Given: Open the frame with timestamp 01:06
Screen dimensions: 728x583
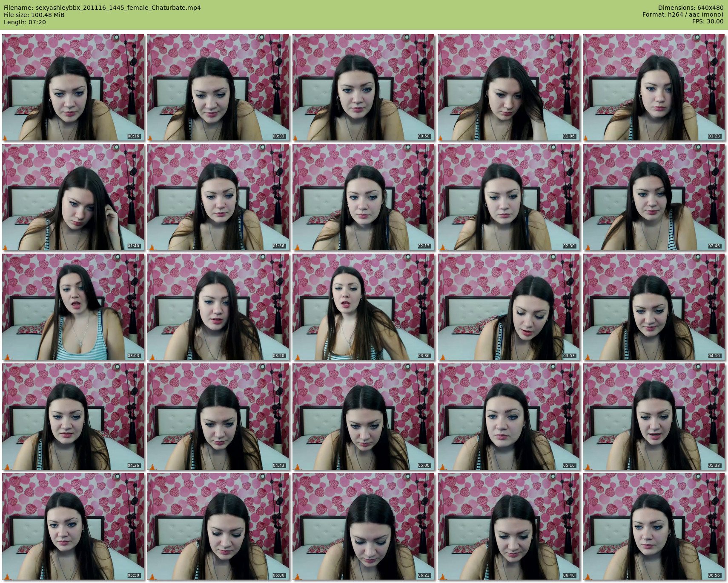Looking at the screenshot, I should coord(509,88).
